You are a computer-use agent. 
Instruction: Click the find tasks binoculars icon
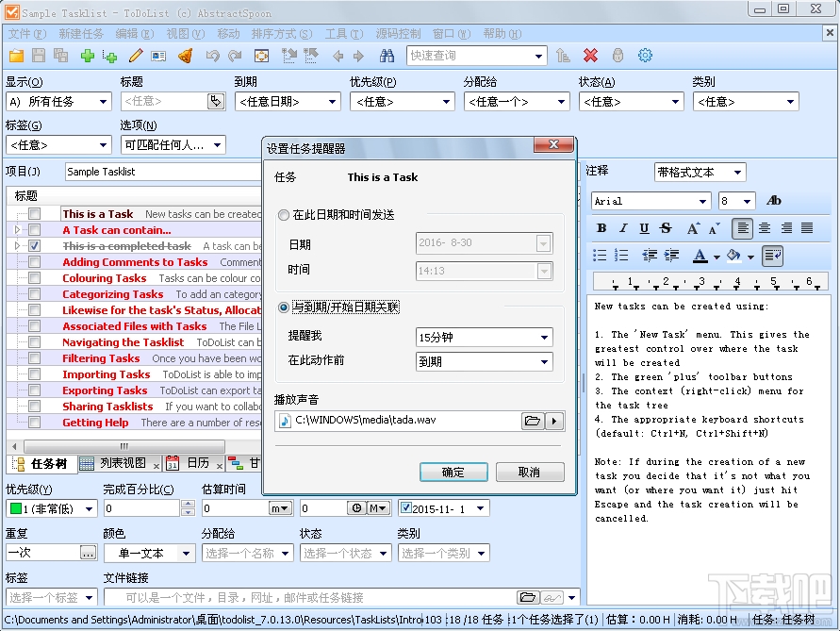[387, 56]
